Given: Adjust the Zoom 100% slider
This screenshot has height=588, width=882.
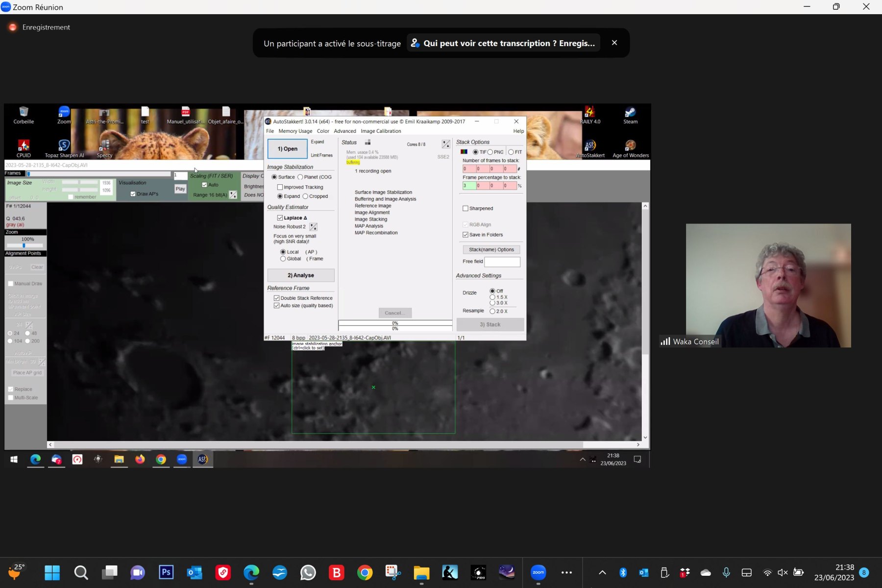Looking at the screenshot, I should [x=24, y=245].
